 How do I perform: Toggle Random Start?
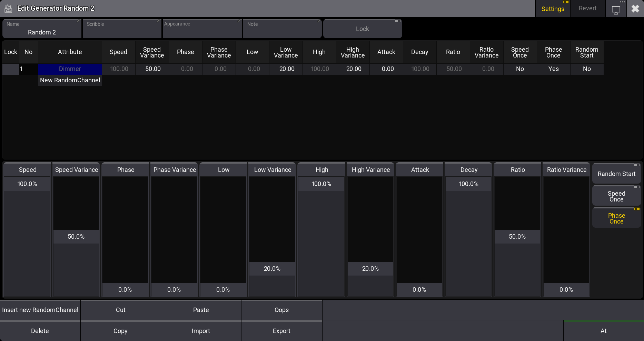tap(616, 174)
